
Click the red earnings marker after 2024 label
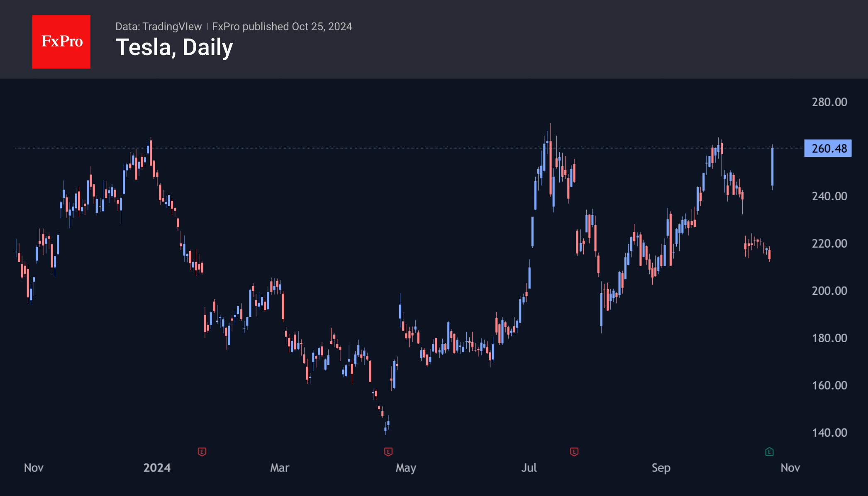coord(202,452)
